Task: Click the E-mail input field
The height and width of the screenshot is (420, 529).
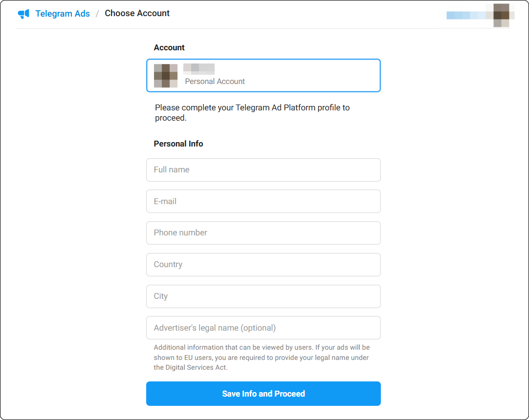Action: pyautogui.click(x=264, y=201)
